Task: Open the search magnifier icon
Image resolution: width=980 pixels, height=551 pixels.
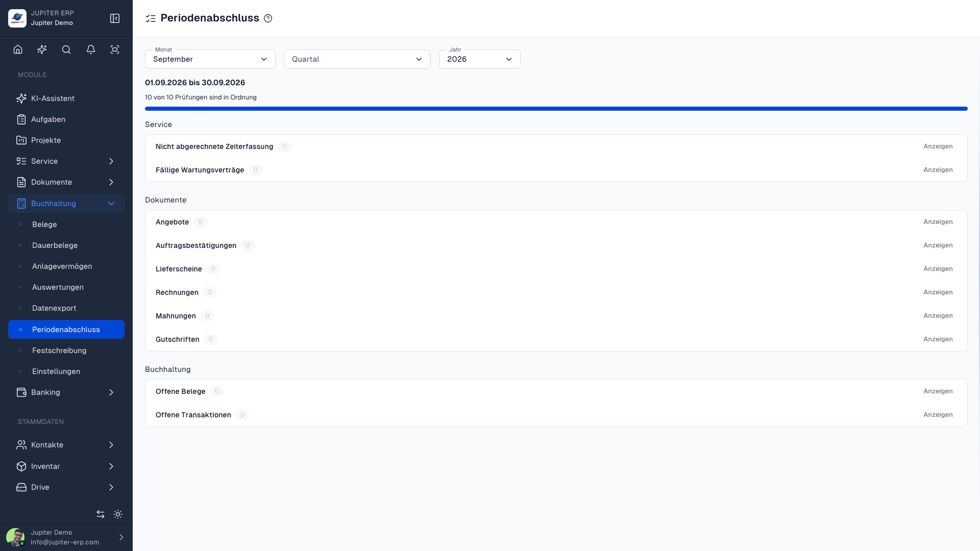Action: pyautogui.click(x=66, y=49)
